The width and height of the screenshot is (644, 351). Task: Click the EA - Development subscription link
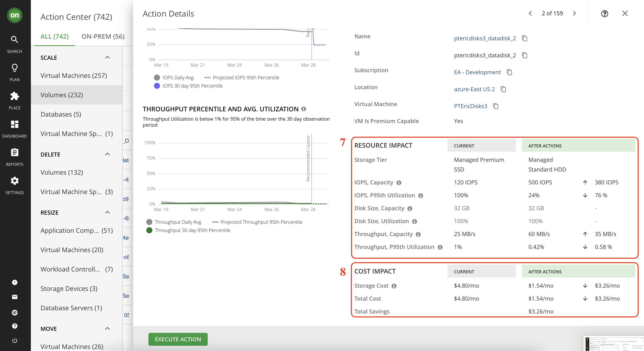click(477, 72)
